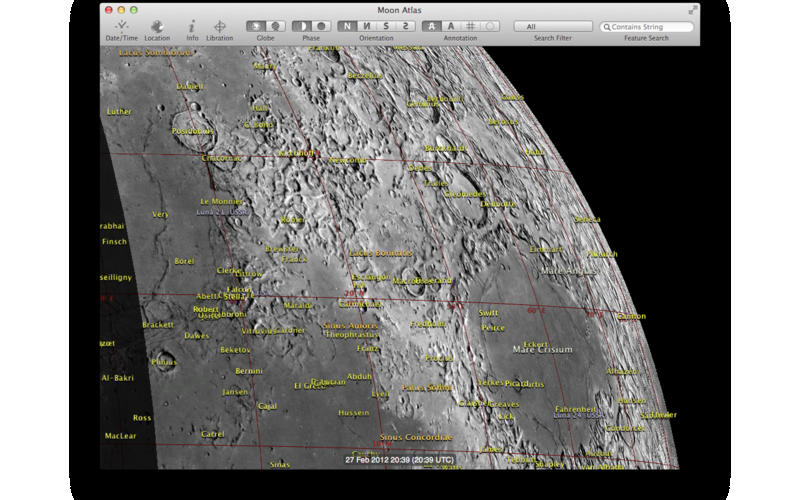Select the Peirce crater label
Viewport: 800px width, 500px height.
point(493,328)
